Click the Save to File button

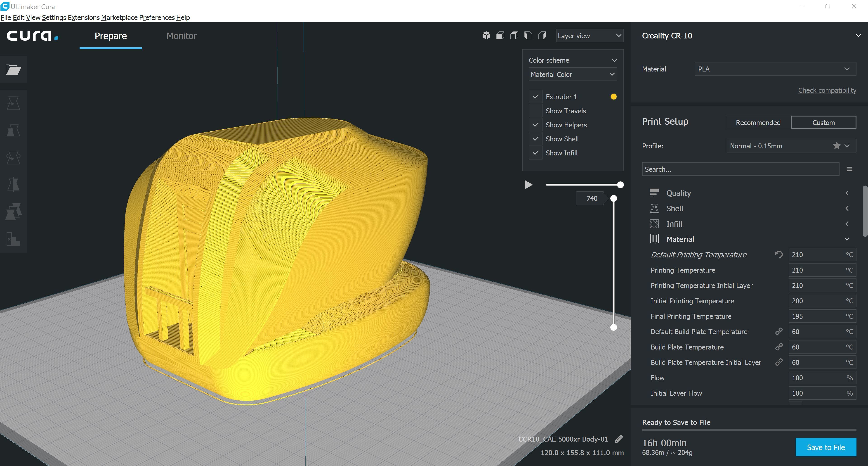click(x=826, y=447)
